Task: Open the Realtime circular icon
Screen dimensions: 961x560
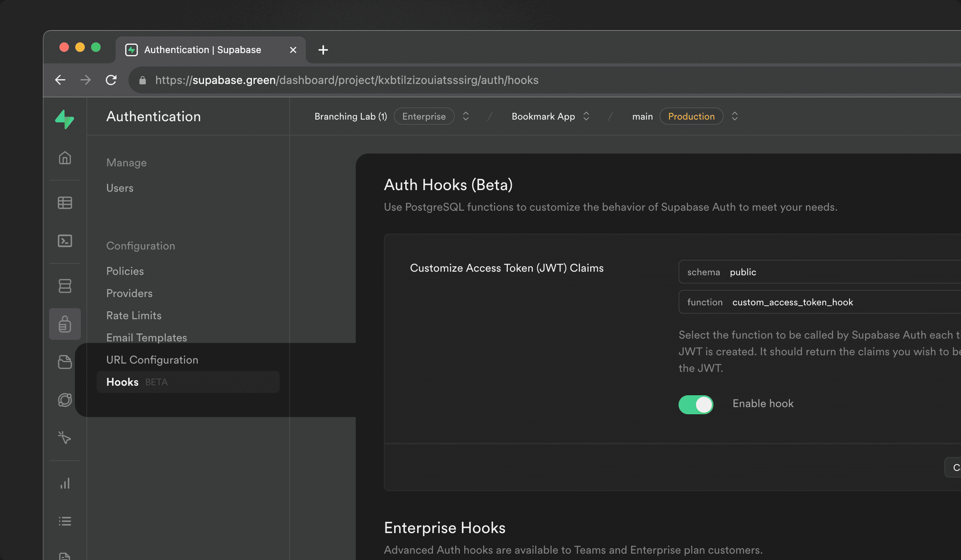Action: (x=65, y=400)
